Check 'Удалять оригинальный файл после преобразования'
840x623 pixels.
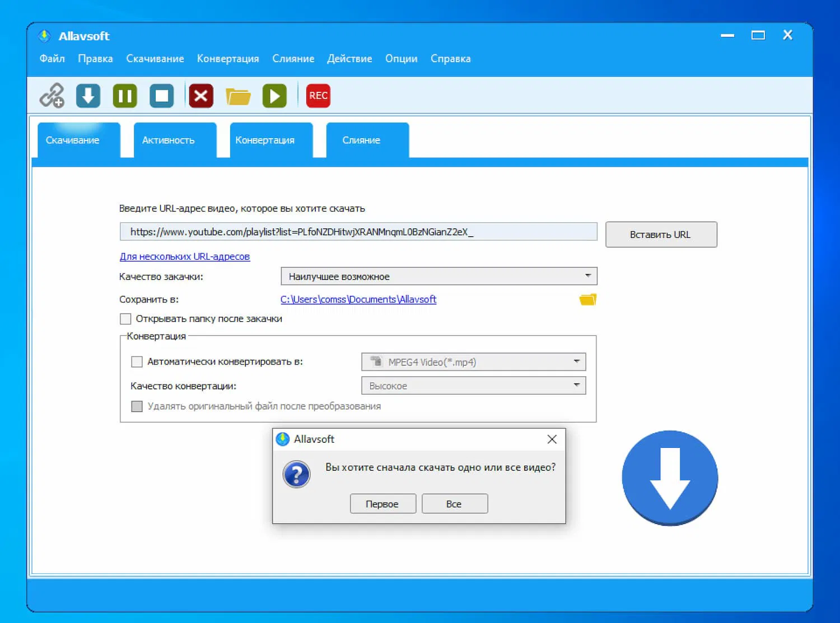137,406
